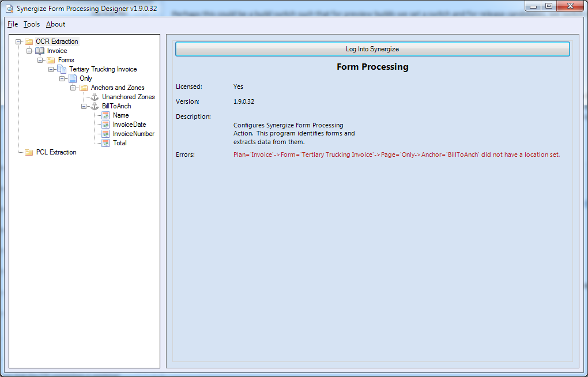Close the Designer window
The image size is (588, 377).
coord(570,6)
